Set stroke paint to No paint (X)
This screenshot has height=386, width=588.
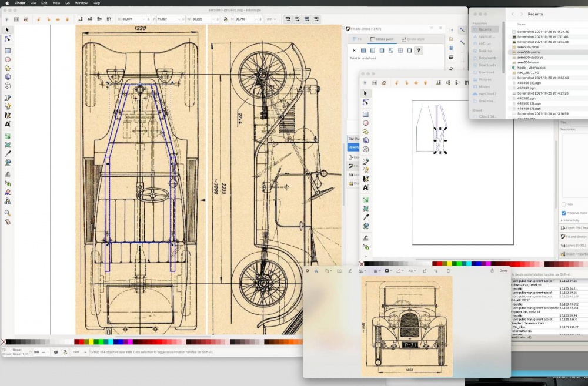tap(354, 50)
